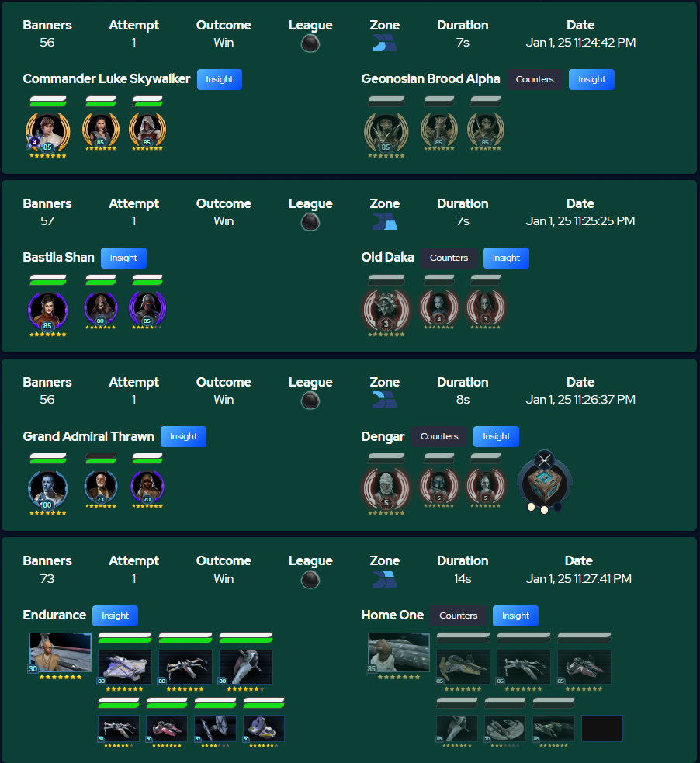Select Old Daka leader portrait

coord(386,310)
